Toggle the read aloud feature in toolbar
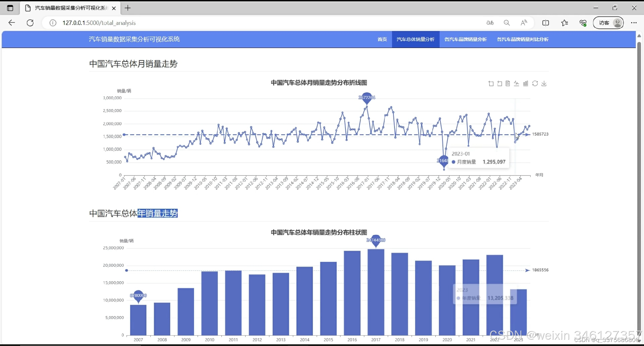Image resolution: width=644 pixels, height=346 pixels. (524, 22)
